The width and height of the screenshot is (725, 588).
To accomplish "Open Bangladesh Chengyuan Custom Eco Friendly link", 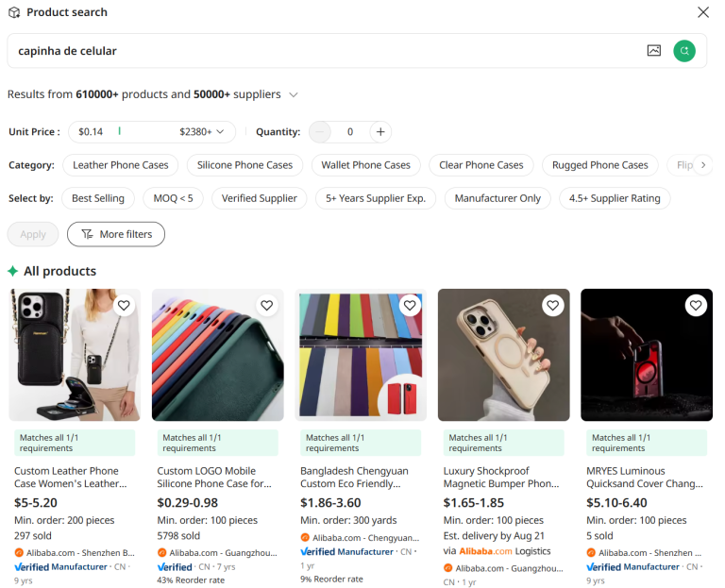I will pos(354,477).
